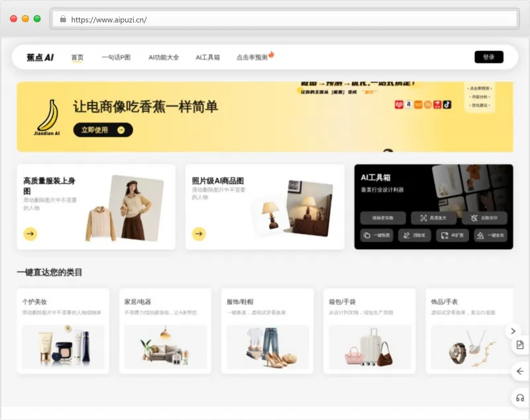Collapse the sidebar with the left arrow button

[520, 372]
